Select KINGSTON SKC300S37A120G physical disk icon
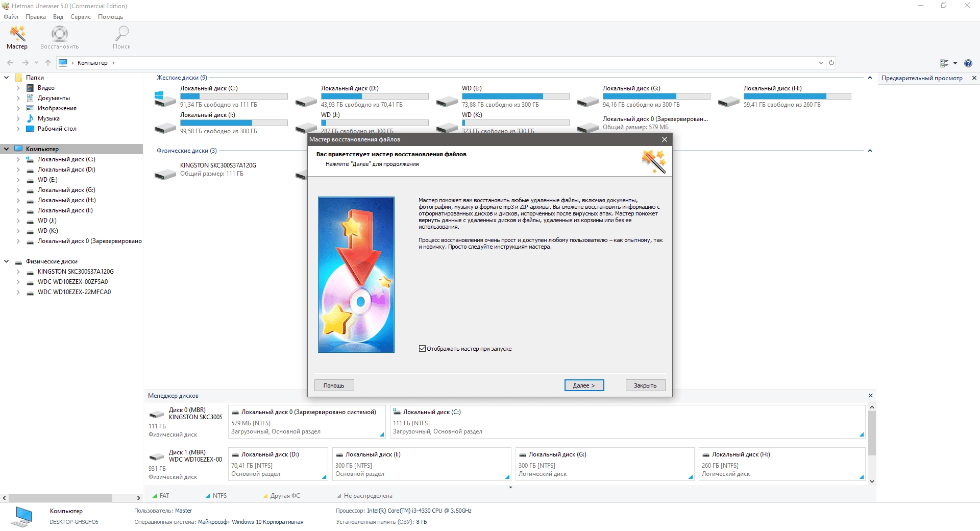This screenshot has height=531, width=980. pos(165,175)
